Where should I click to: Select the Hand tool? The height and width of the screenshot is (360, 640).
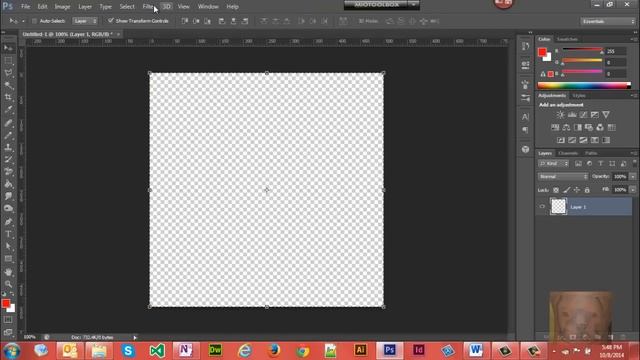[8, 272]
